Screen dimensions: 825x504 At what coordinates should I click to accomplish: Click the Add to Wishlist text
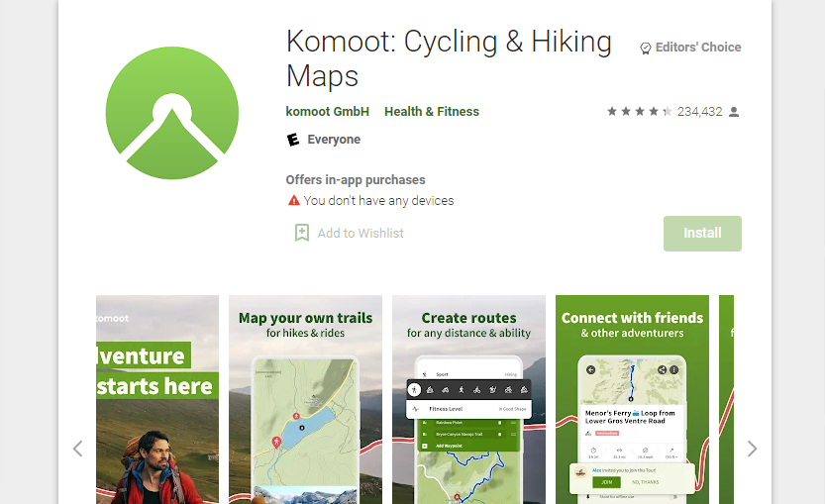361,233
